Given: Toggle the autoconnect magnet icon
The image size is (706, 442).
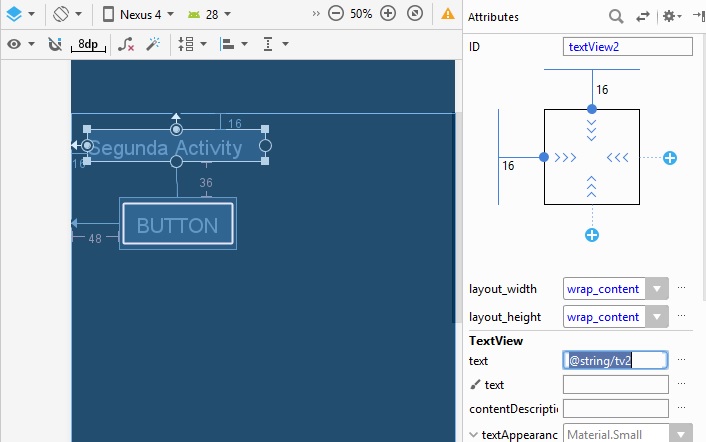Looking at the screenshot, I should pos(54,45).
